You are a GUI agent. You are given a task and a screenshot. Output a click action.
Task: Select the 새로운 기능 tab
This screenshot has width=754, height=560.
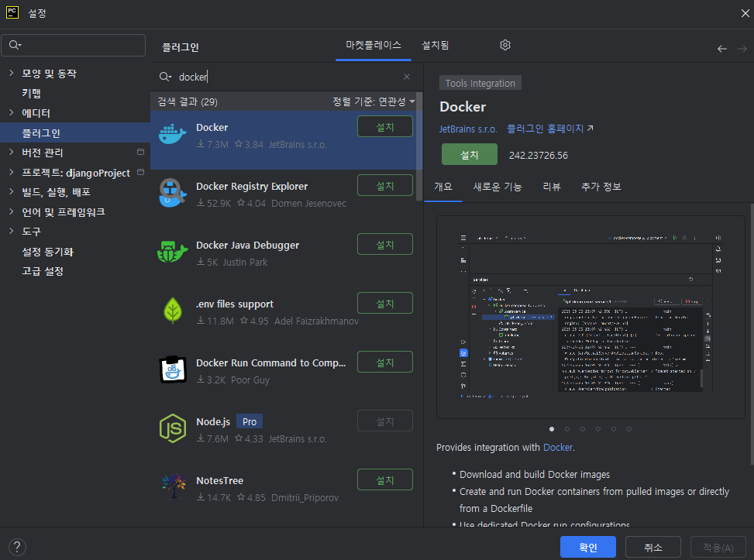point(498,187)
